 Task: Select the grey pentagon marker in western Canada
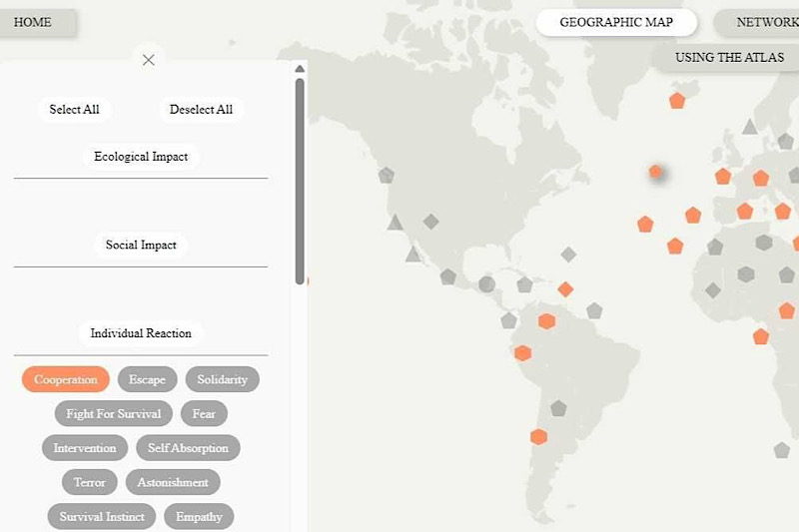point(387,176)
